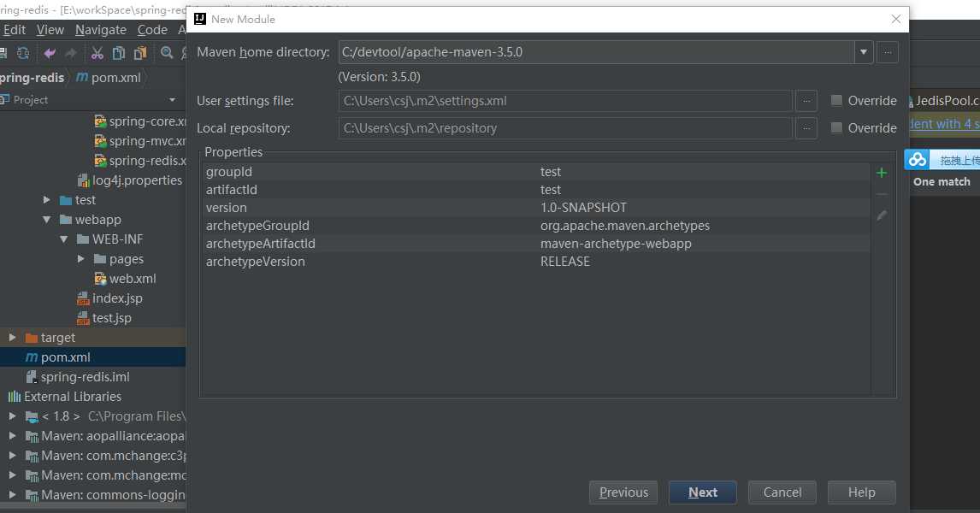Viewport: 980px width, 513px height.
Task: Browse for Local repository folder
Action: coord(806,128)
